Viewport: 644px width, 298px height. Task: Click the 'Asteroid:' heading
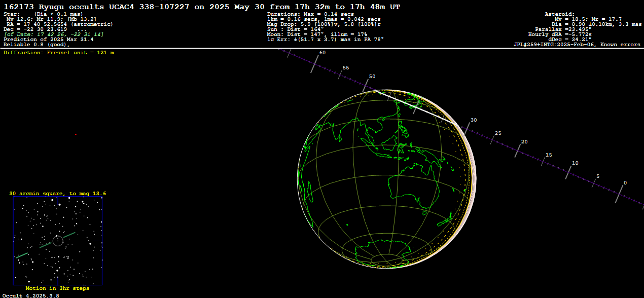tap(560, 14)
